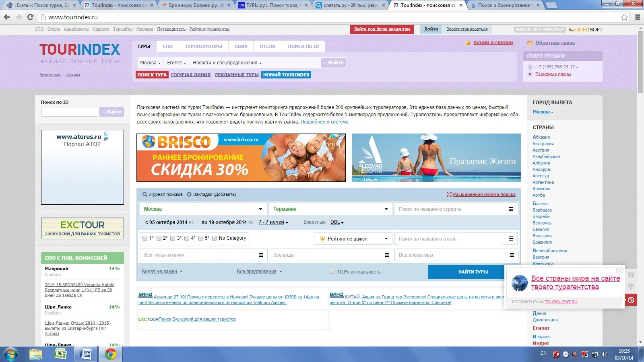Open list icon in 'Все виды' field

(x=386, y=255)
